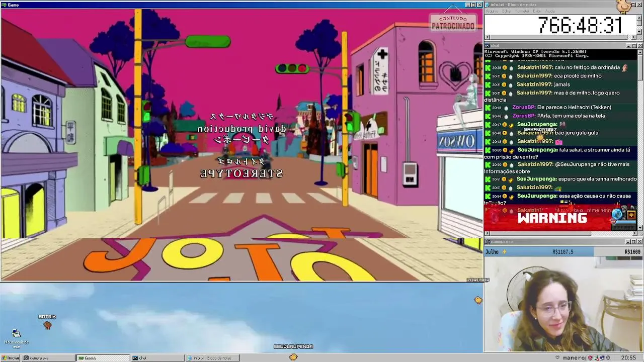644x362 pixels.
Task: Switch to camera.exe in the taskbar
Action: click(x=48, y=358)
